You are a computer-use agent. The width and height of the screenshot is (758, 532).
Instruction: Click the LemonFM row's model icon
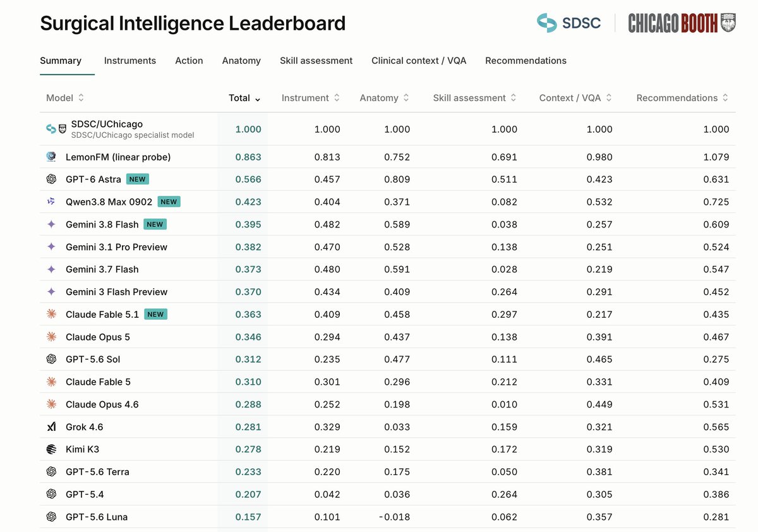point(51,157)
